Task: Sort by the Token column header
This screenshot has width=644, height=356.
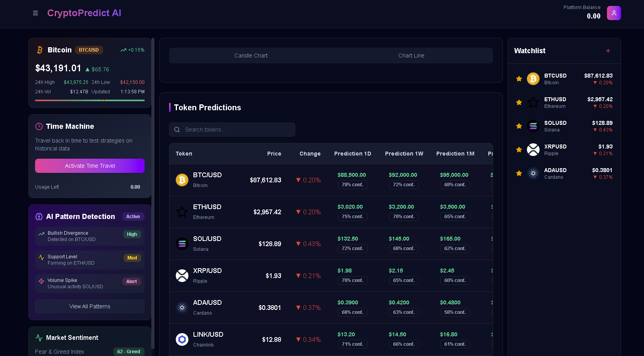Action: pos(184,154)
